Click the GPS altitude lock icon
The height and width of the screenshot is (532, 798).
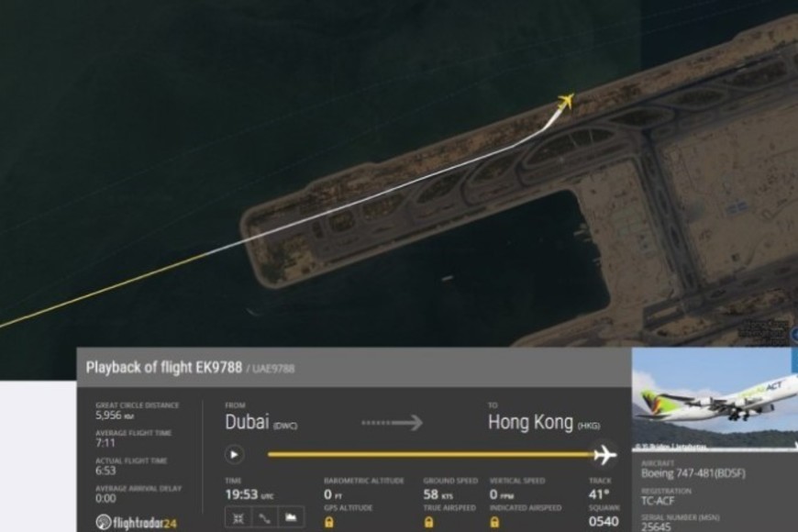pos(329,522)
